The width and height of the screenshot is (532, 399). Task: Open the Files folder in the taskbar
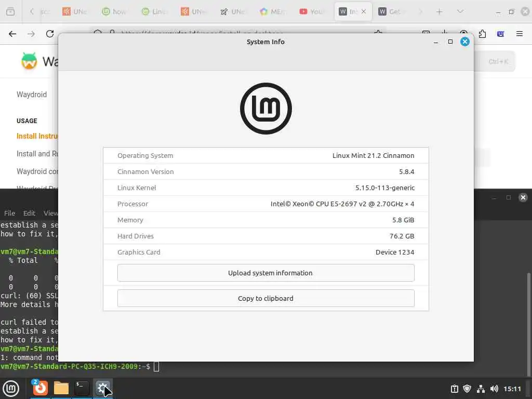61,388
